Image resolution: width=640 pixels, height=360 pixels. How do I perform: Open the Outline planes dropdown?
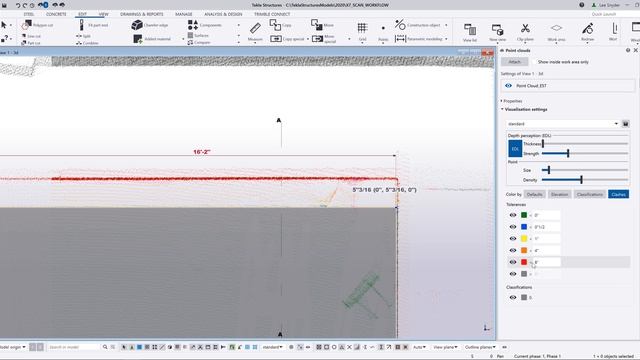tap(480, 347)
